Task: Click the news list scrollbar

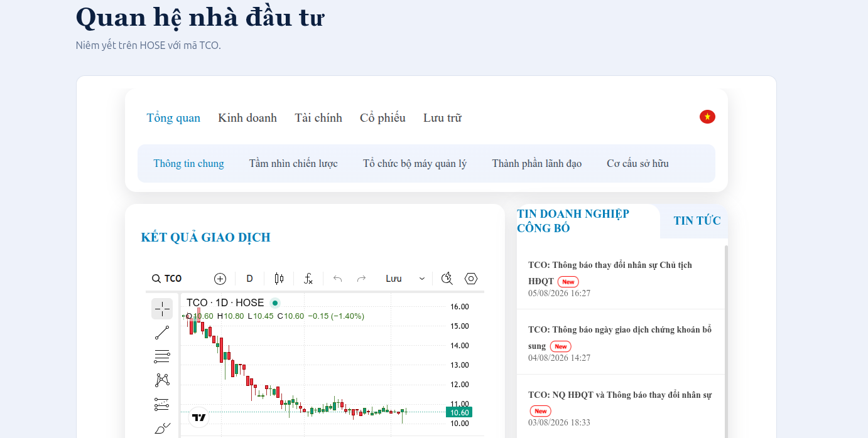Action: [x=726, y=341]
